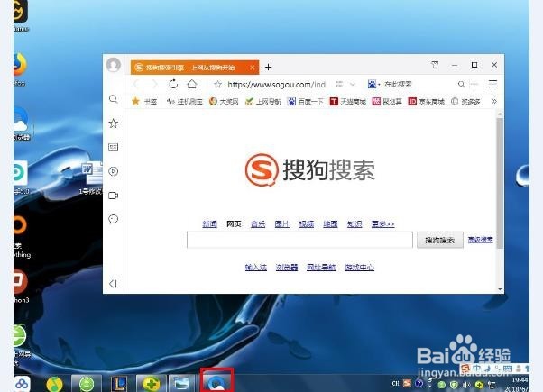Open League of Legends taskbar icon
The width and height of the screenshot is (543, 392).
119,383
